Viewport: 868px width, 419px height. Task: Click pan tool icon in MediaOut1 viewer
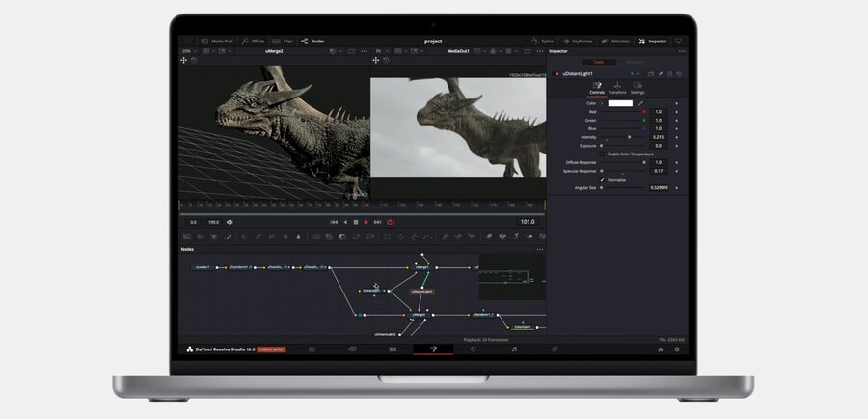(376, 60)
